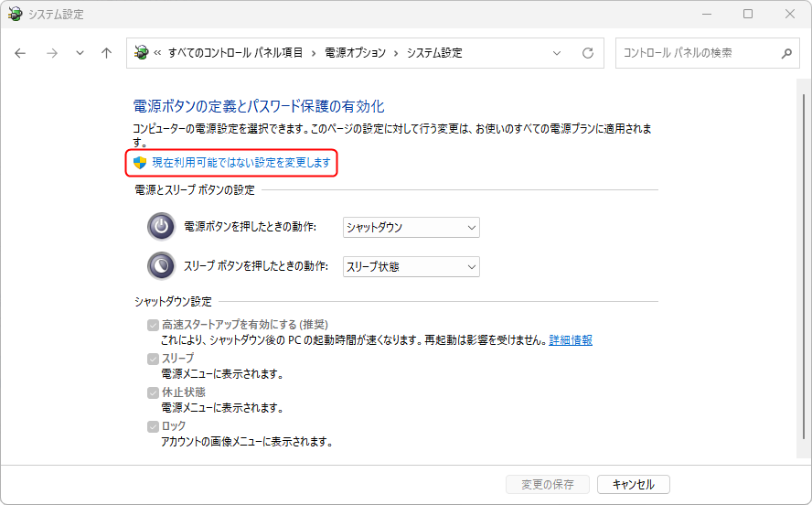Image resolution: width=812 pixels, height=505 pixels.
Task: Click the << breadcrumb overflow chevron
Action: pos(157,53)
